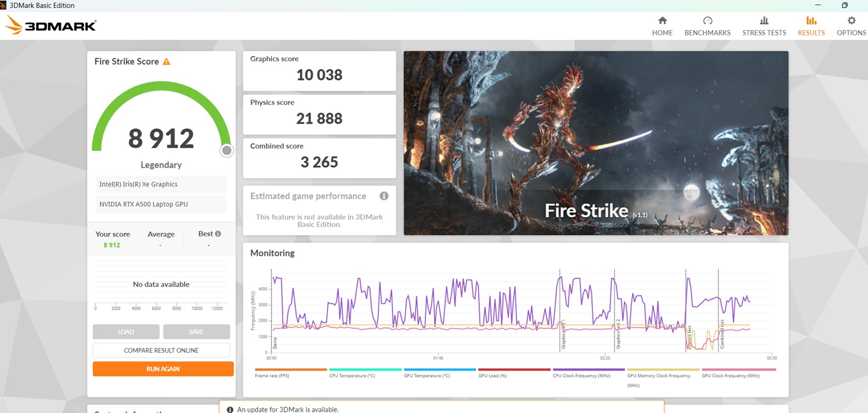The image size is (868, 413).
Task: Click the update available notification text
Action: [288, 410]
